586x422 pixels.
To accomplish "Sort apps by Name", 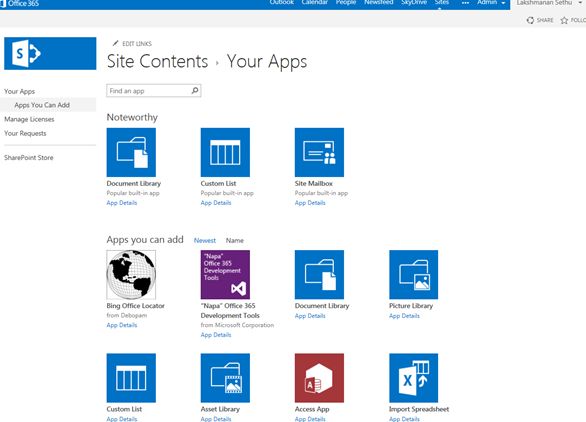I will [x=235, y=240].
